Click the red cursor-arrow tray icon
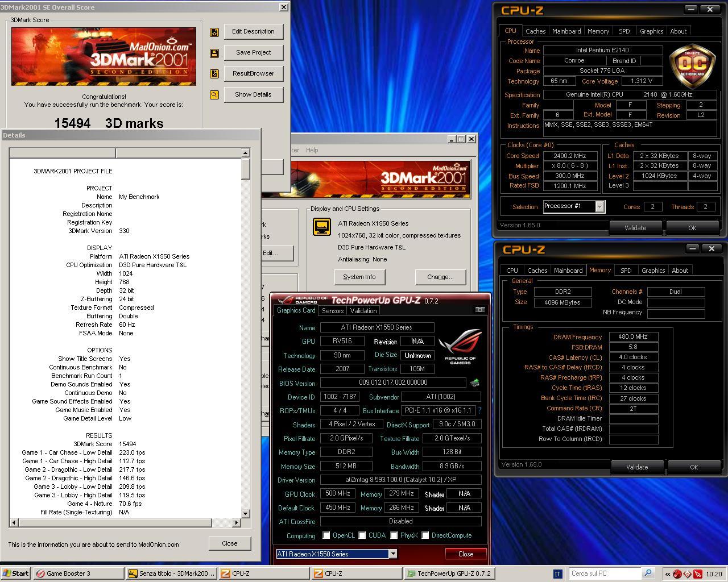This screenshot has height=582, width=728. [697, 574]
